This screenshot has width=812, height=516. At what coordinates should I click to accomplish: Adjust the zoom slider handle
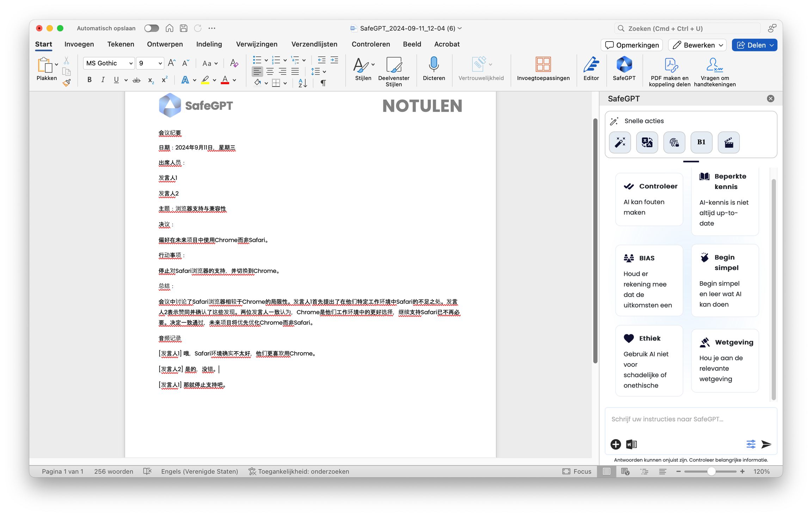711,471
